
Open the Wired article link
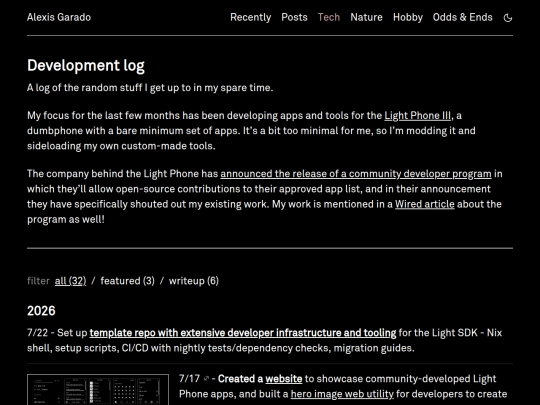[x=424, y=204]
